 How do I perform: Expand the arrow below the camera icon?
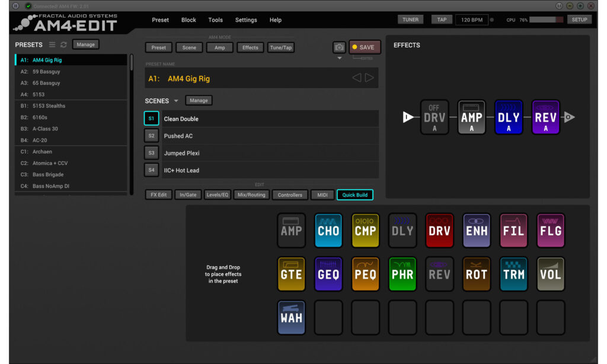tap(340, 58)
